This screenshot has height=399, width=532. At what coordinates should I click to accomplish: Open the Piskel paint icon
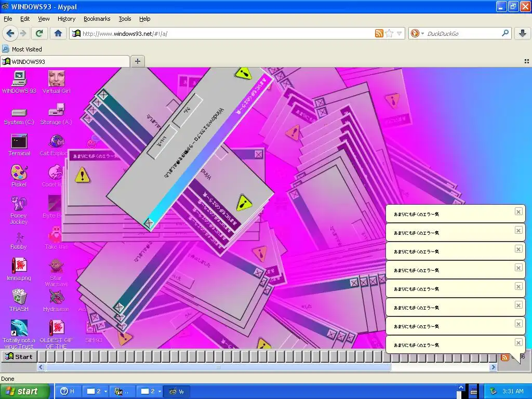[x=19, y=176]
